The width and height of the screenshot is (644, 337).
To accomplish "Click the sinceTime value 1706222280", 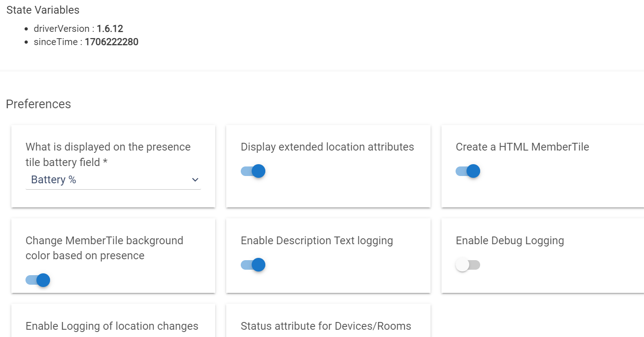I will pos(112,42).
